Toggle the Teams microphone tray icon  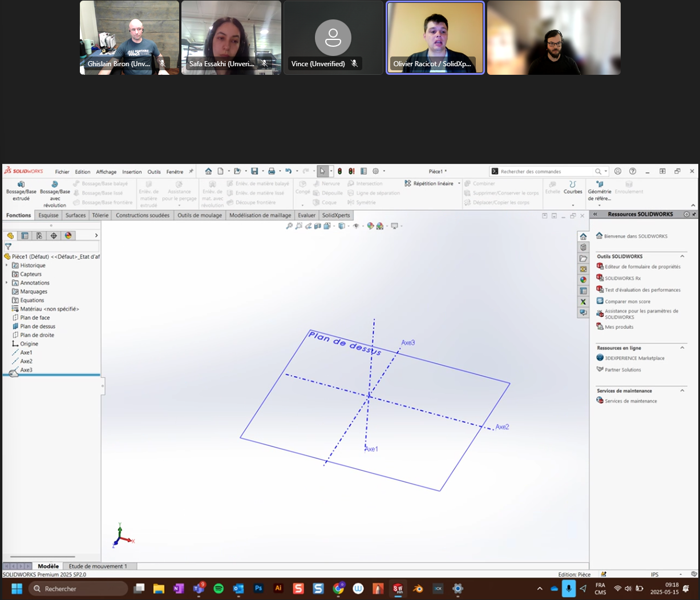click(568, 589)
